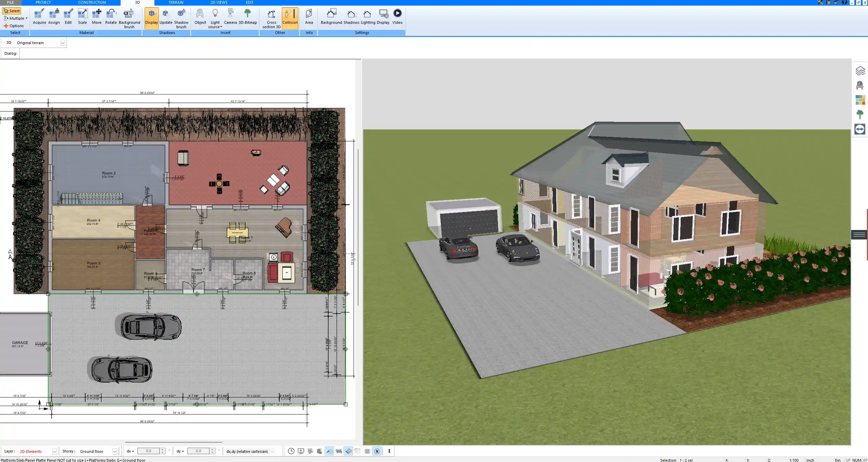The width and height of the screenshot is (868, 462).
Task: Open the relative cartesian coordinate dropdown
Action: click(x=272, y=451)
